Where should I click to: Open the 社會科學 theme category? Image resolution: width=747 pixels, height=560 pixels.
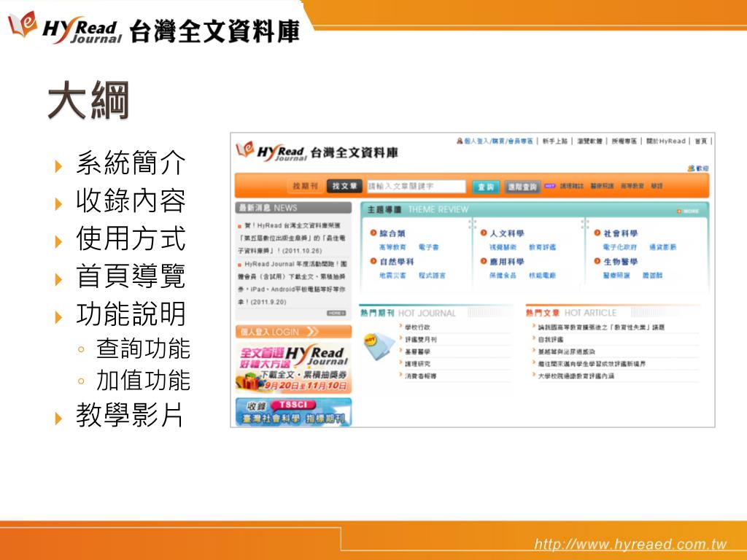pos(620,233)
